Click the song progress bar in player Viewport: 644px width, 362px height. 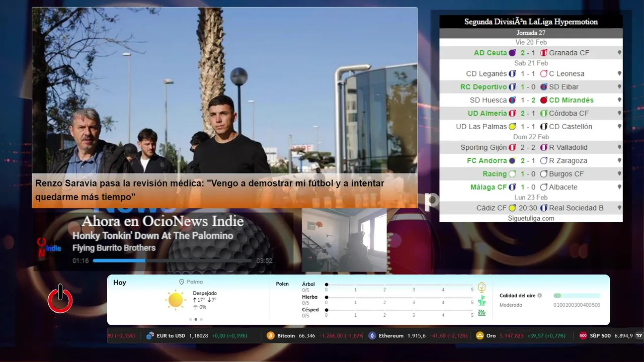tap(173, 260)
